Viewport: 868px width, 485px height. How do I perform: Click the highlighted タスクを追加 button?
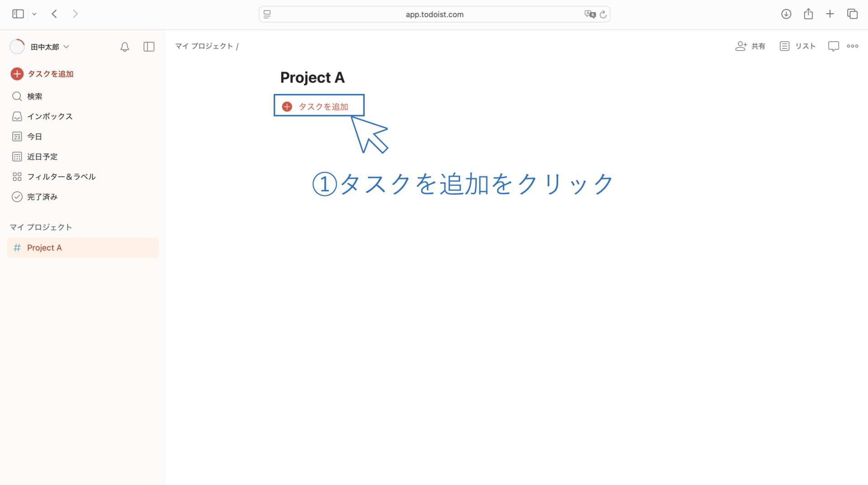pos(319,105)
